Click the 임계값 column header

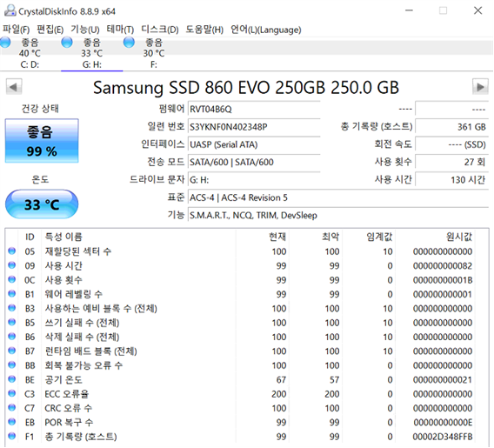[x=369, y=237]
